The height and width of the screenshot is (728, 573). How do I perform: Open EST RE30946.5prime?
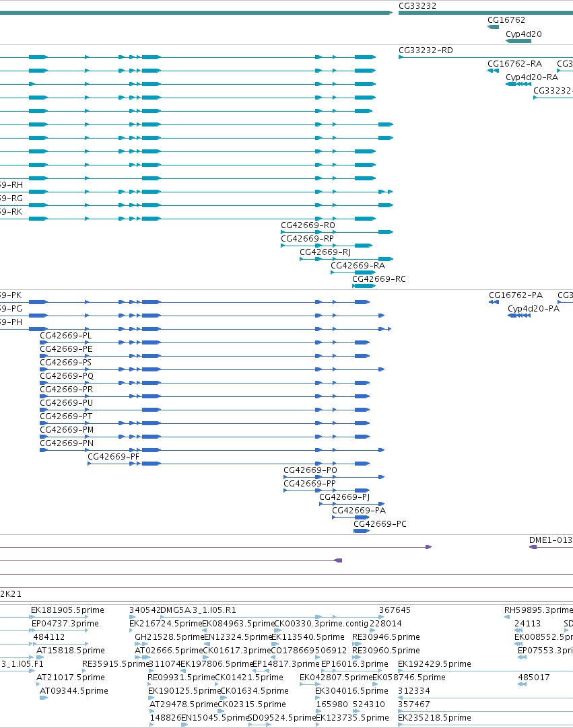(x=386, y=637)
